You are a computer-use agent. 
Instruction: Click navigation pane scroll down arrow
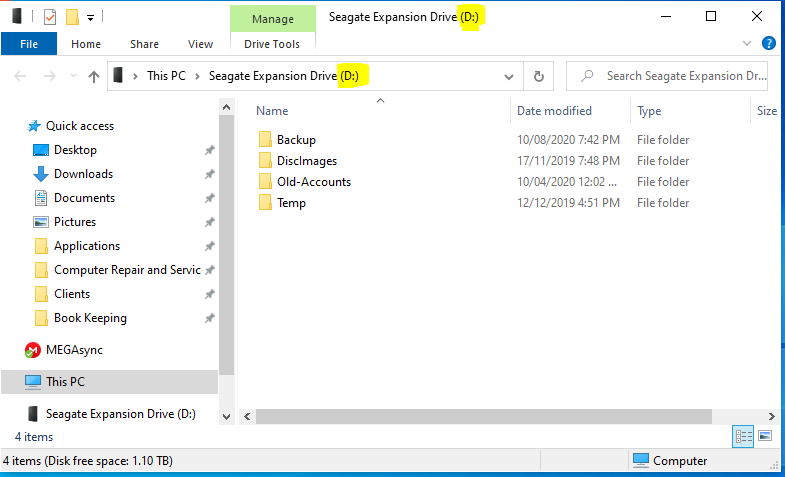[226, 416]
